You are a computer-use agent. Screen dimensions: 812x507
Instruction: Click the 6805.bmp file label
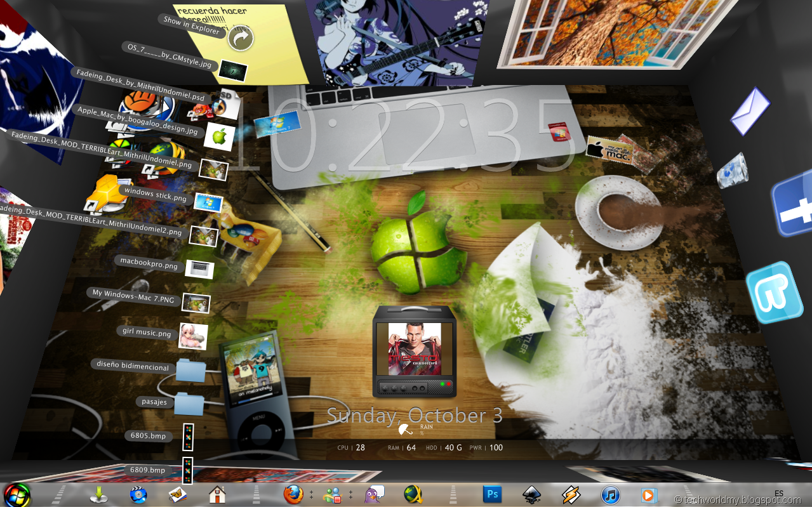click(148, 436)
